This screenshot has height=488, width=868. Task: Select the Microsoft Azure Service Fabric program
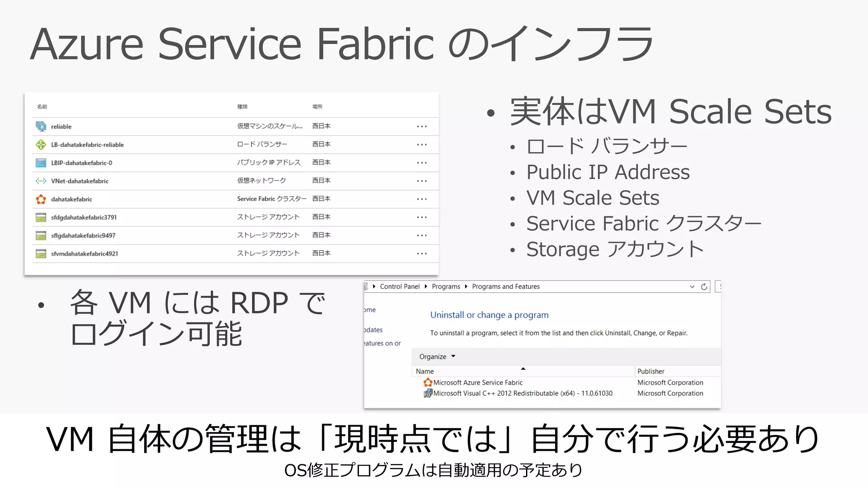(478, 383)
